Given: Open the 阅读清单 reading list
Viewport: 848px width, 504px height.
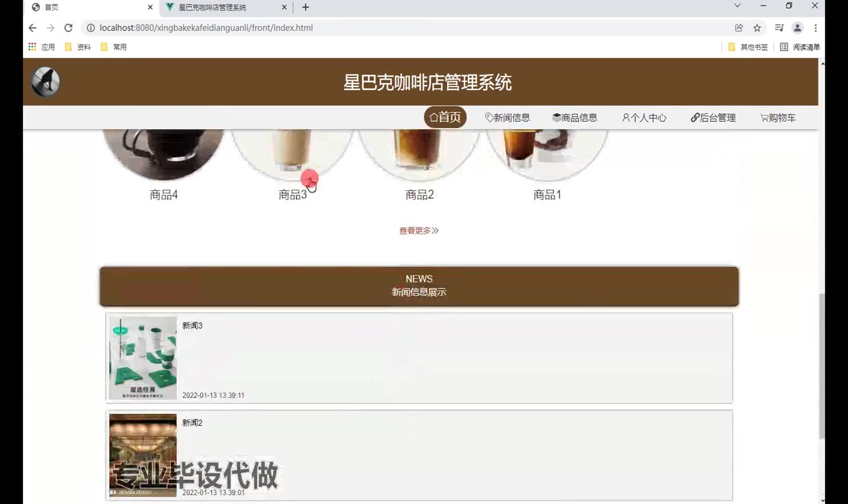Looking at the screenshot, I should (x=800, y=47).
